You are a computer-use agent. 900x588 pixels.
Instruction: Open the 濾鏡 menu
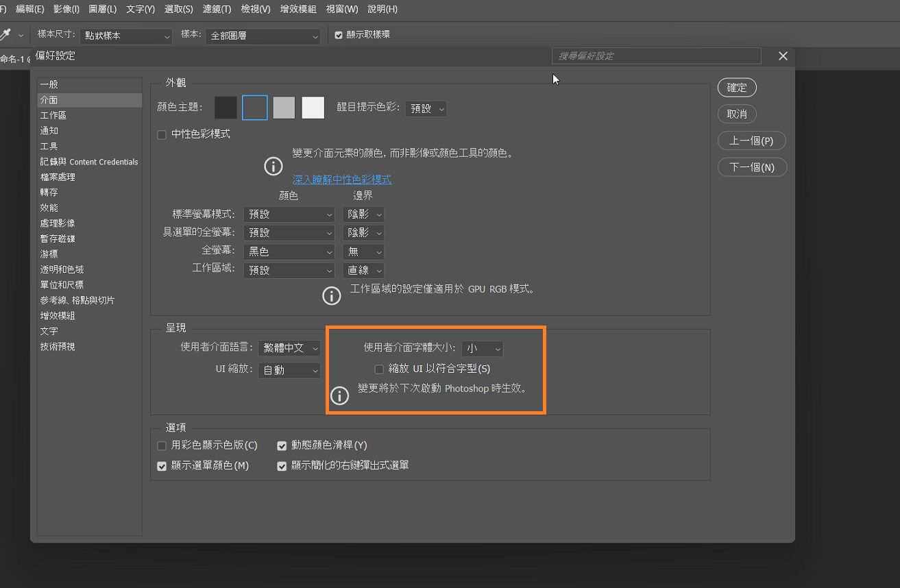tap(215, 9)
